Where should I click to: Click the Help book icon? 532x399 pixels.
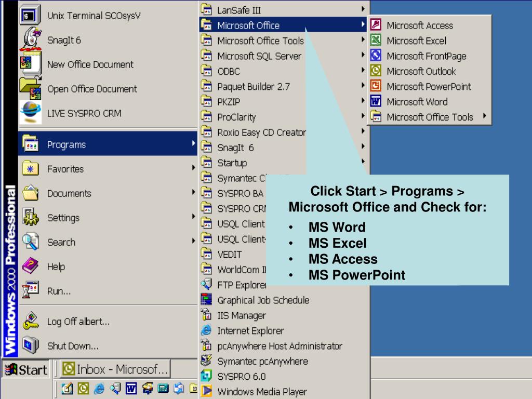[x=31, y=266]
